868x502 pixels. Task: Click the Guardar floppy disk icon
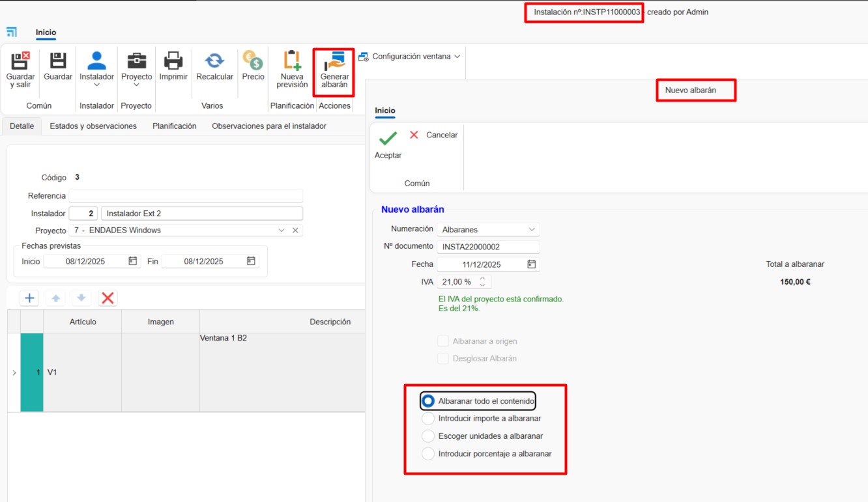pos(58,61)
